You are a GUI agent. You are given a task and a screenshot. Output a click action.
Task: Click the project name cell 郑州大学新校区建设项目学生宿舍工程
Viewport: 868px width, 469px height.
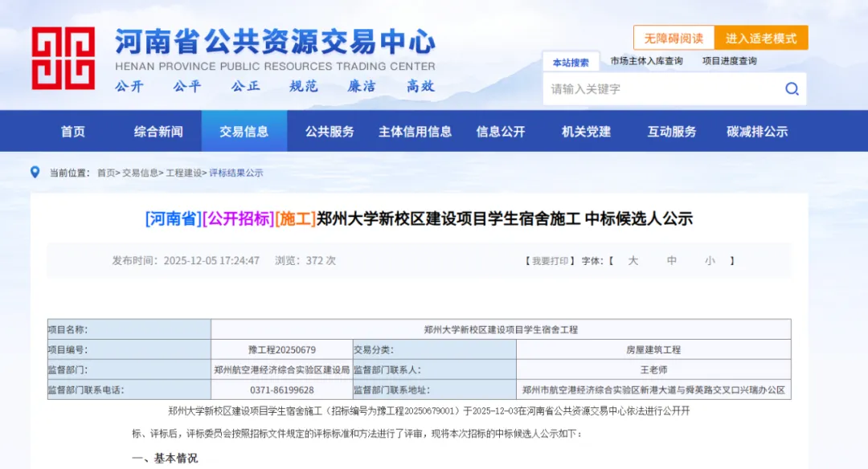pyautogui.click(x=501, y=329)
